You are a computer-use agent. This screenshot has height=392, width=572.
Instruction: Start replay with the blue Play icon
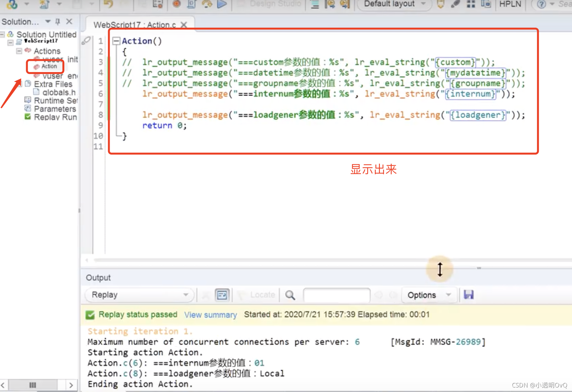click(222, 4)
